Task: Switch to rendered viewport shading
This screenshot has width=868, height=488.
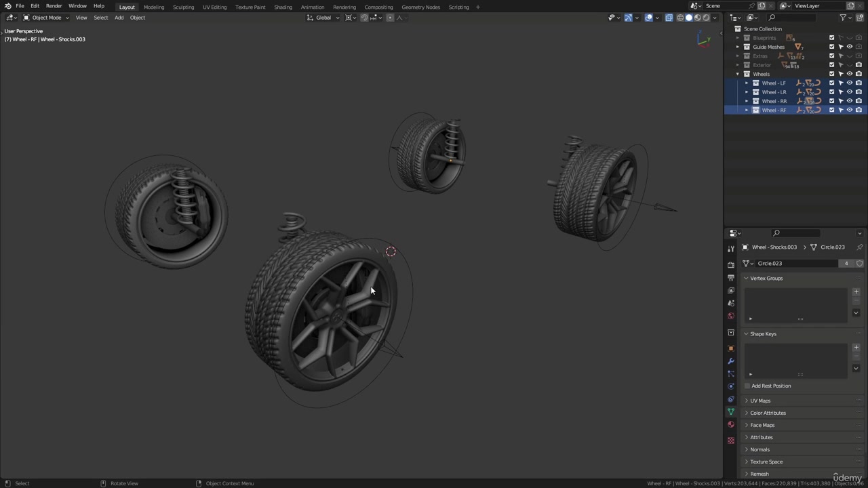Action: point(707,18)
